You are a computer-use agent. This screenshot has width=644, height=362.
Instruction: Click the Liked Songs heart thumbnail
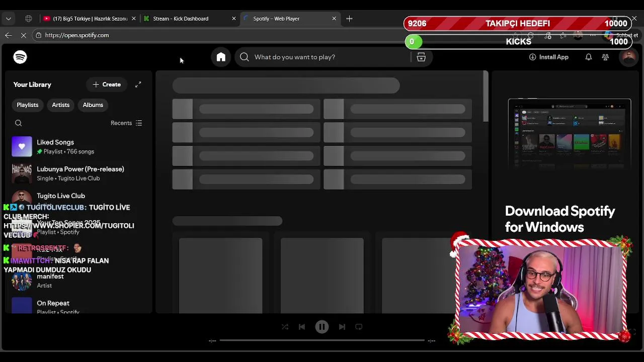click(22, 147)
